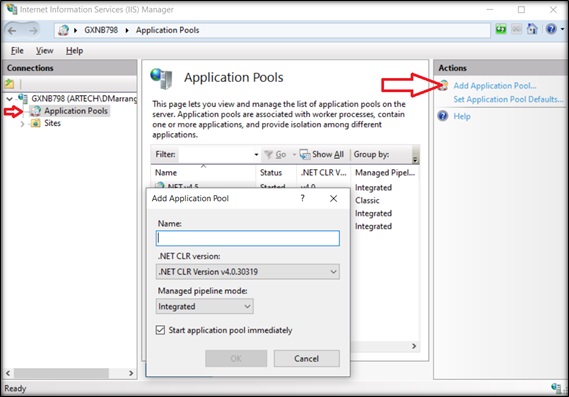Sort by .NET CLR V... column header
Screen dimensions: 569x397
(323, 173)
